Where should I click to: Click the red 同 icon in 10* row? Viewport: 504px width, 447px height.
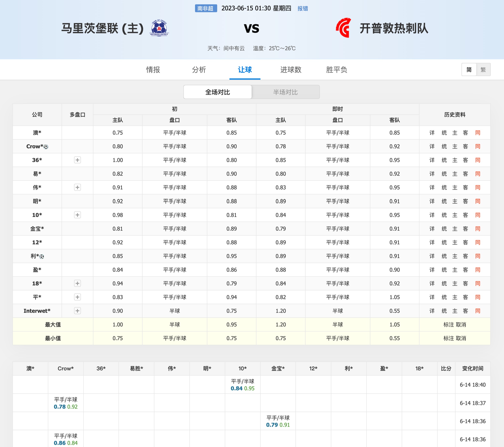point(478,215)
